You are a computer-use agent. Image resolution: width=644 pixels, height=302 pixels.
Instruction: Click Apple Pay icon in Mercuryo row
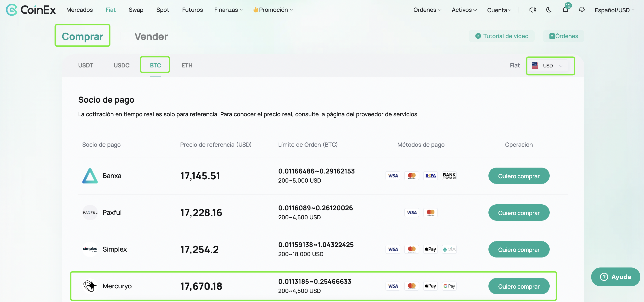click(430, 286)
